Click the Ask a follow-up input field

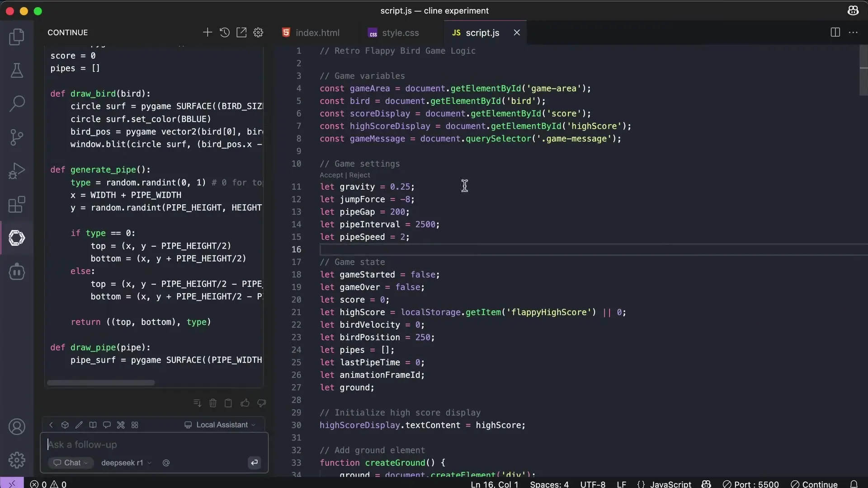pos(154,445)
